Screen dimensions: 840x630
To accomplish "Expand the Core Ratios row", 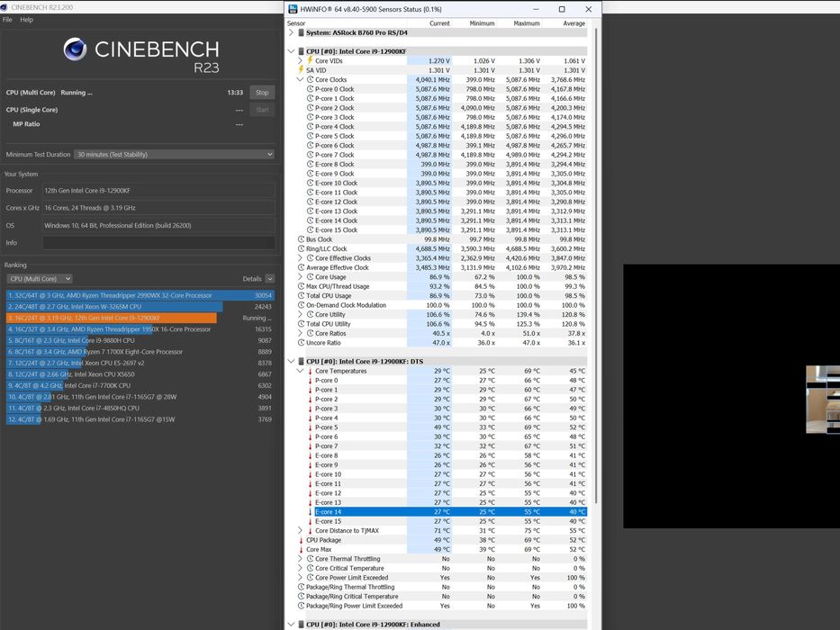I will (x=300, y=333).
